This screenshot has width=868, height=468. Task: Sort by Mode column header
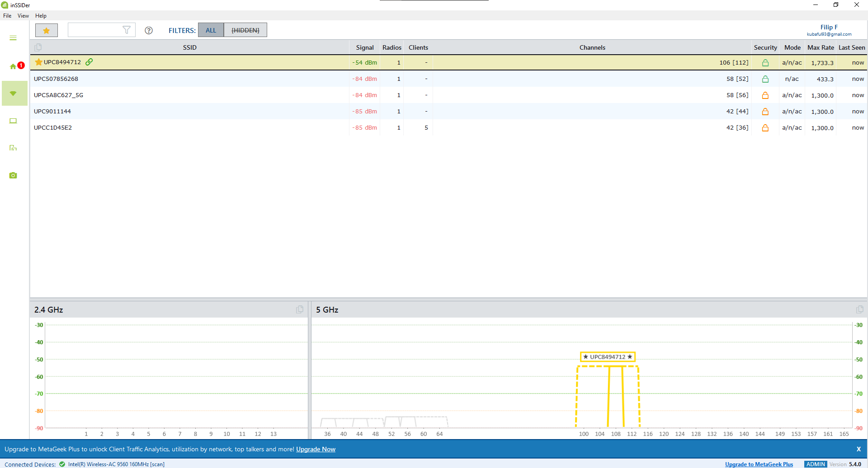point(793,47)
